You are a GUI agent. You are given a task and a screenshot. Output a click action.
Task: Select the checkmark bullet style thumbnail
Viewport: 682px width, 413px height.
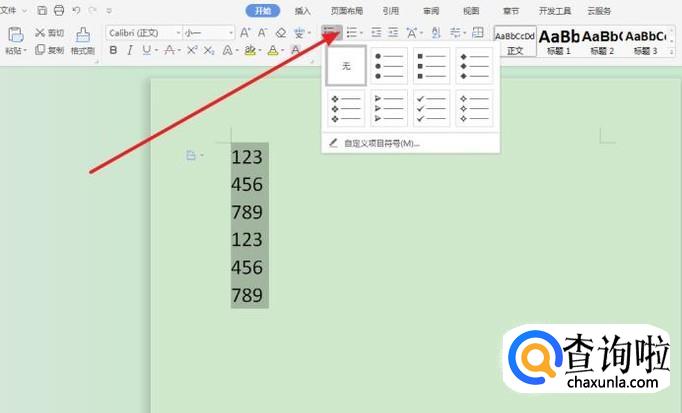click(x=431, y=108)
